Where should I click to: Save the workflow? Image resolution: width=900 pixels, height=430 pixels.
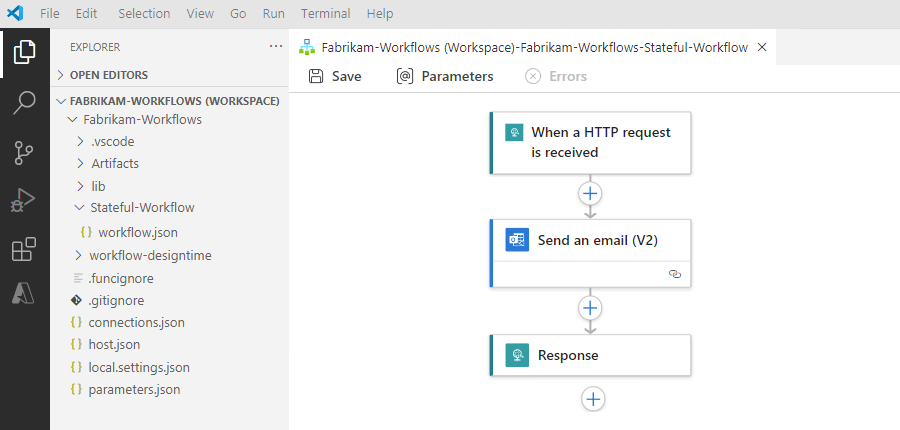click(335, 76)
